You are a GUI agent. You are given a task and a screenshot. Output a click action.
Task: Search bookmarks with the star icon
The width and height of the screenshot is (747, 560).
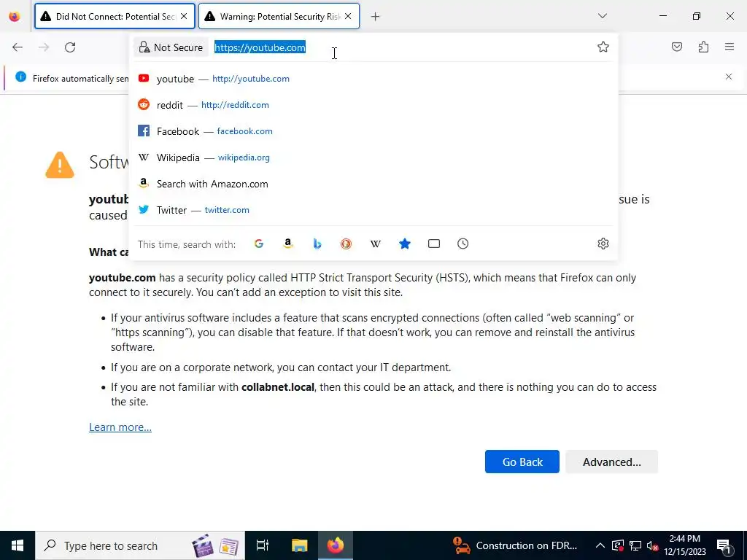(x=404, y=244)
